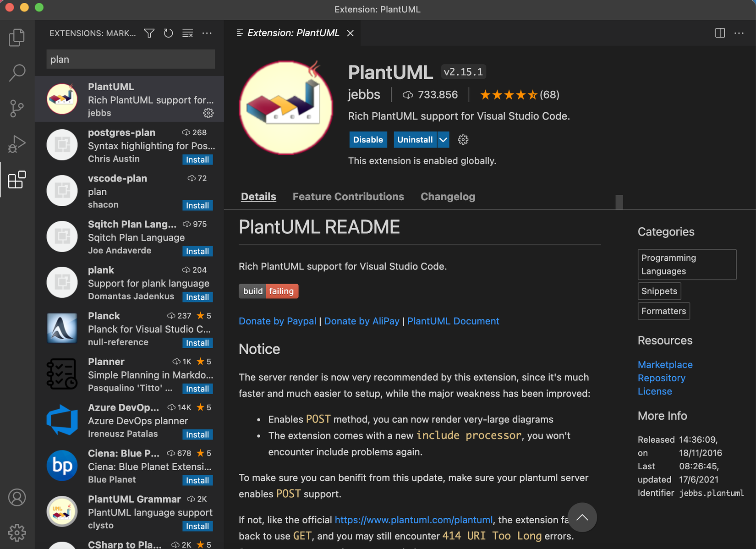Switch to the Changelog tab
This screenshot has width=756, height=549.
click(448, 196)
